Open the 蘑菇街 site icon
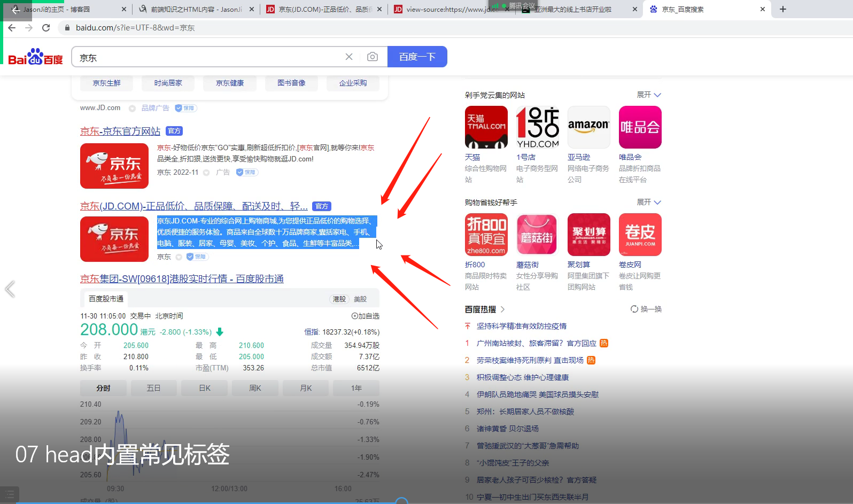The width and height of the screenshot is (853, 504). [x=538, y=235]
